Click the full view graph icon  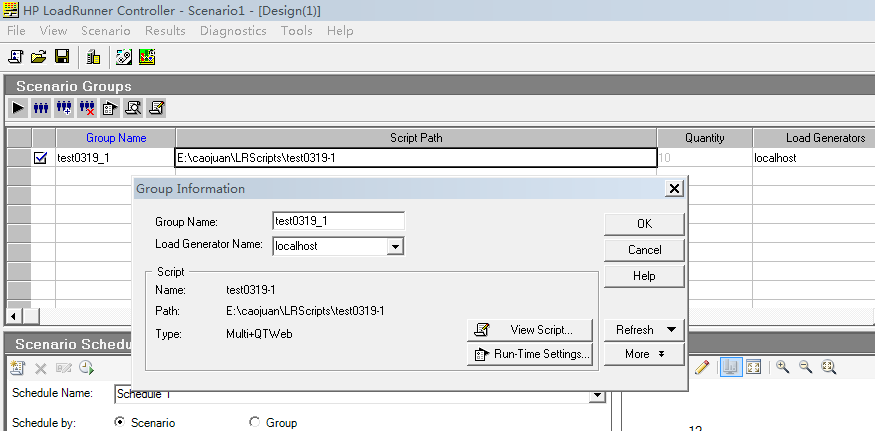754,367
